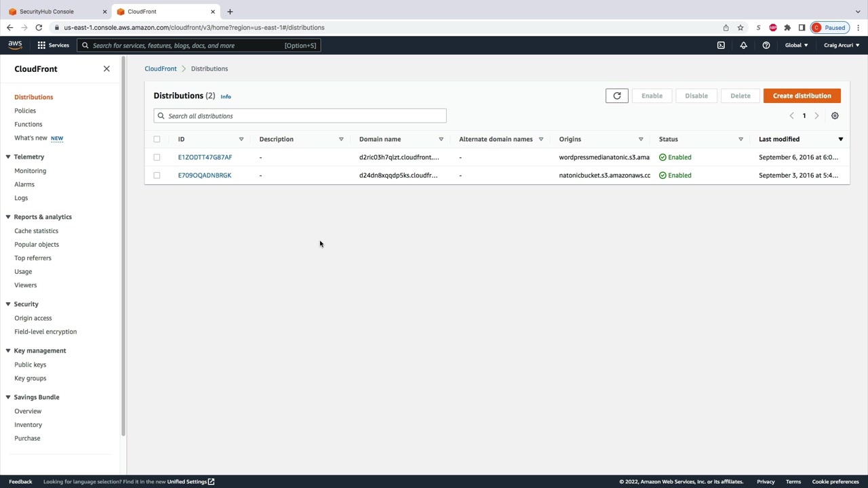The width and height of the screenshot is (868, 488).
Task: Open AWS CloudShell icon
Action: pyautogui.click(x=721, y=45)
